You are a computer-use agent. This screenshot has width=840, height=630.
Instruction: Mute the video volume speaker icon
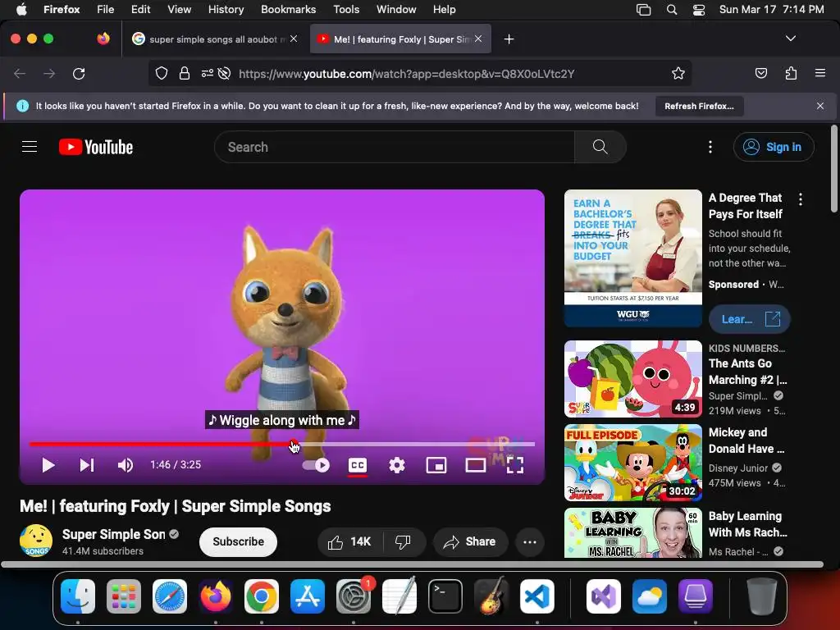[126, 465]
